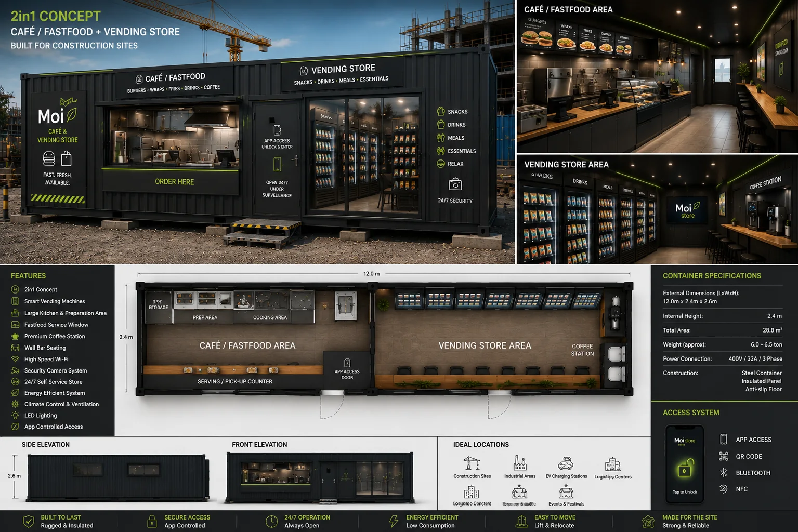The height and width of the screenshot is (532, 798).
Task: Click the Events & Festivals tent icon
Action: pos(566,491)
